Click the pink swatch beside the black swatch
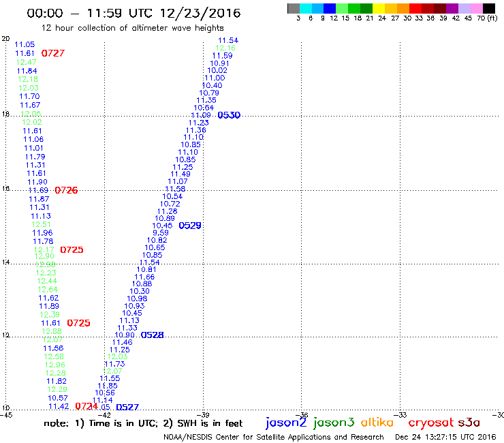Viewport: 504px width, 443px height. coord(477,8)
